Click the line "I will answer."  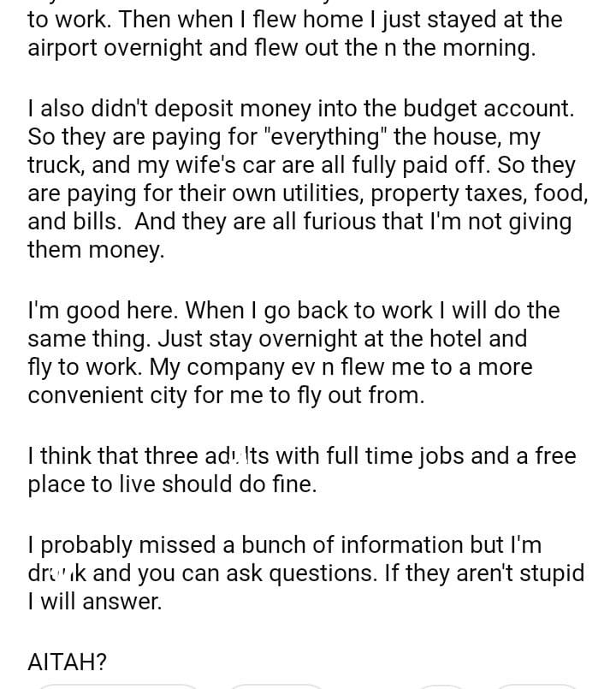(94, 602)
